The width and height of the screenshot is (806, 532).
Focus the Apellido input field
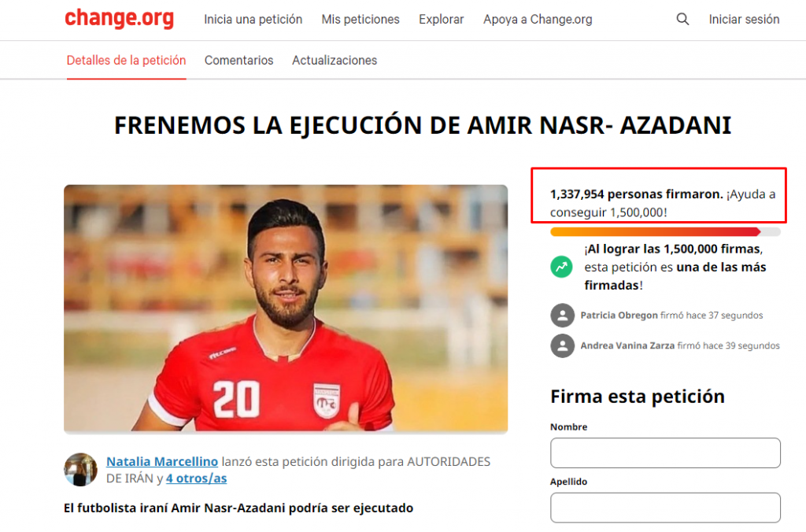(x=665, y=508)
